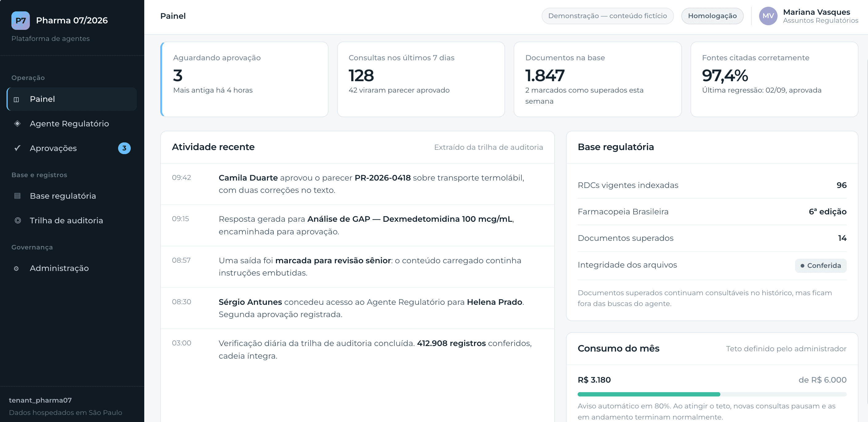Click the Documentos superados row
The height and width of the screenshot is (422, 868).
(x=712, y=238)
